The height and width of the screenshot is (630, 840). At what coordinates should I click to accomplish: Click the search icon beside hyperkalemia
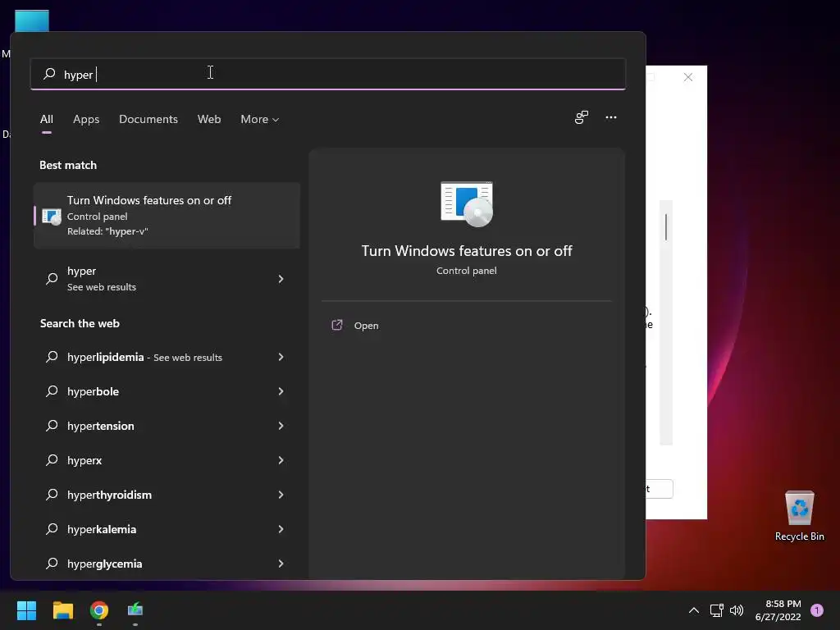point(52,529)
